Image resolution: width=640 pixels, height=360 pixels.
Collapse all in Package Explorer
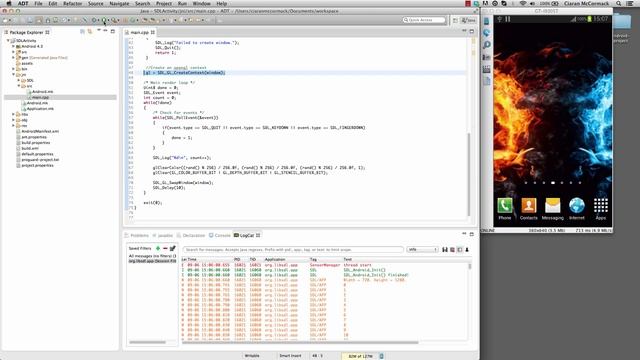pos(82,31)
